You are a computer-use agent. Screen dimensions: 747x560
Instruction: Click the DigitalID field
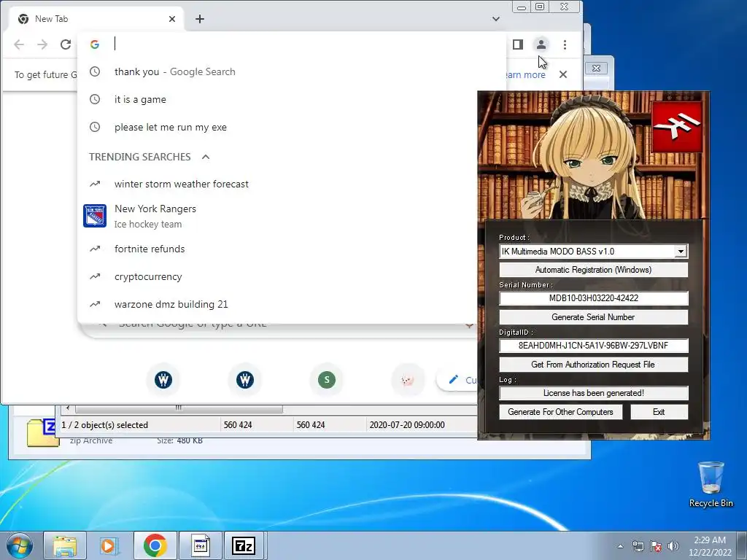pyautogui.click(x=593, y=346)
